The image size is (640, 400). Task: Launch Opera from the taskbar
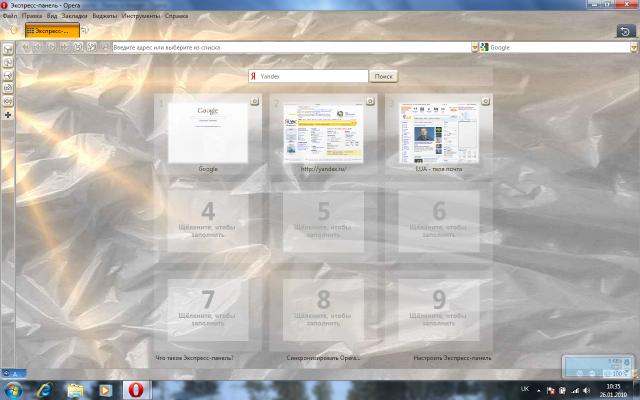click(x=136, y=390)
